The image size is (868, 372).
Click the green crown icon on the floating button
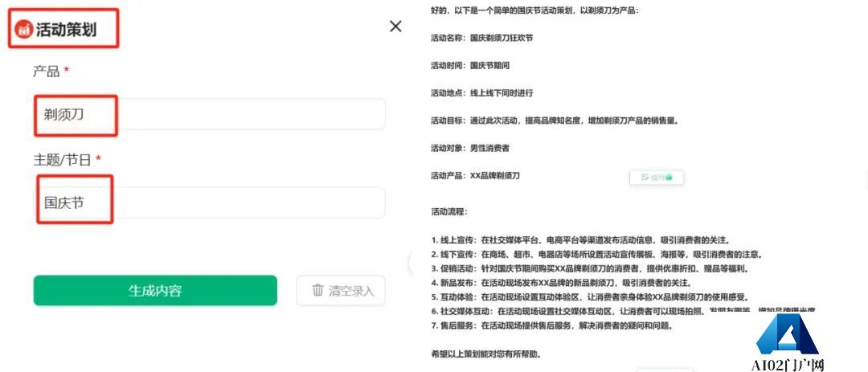[x=669, y=177]
